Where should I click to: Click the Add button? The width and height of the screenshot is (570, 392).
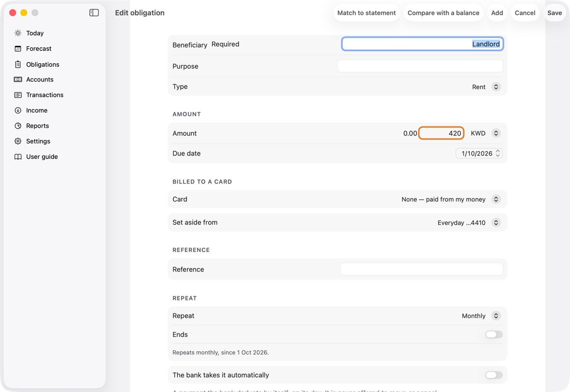[497, 13]
